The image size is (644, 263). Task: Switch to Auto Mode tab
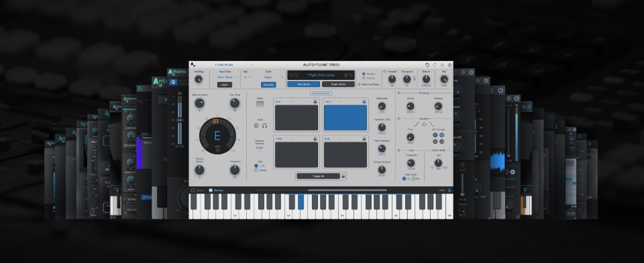303,85
